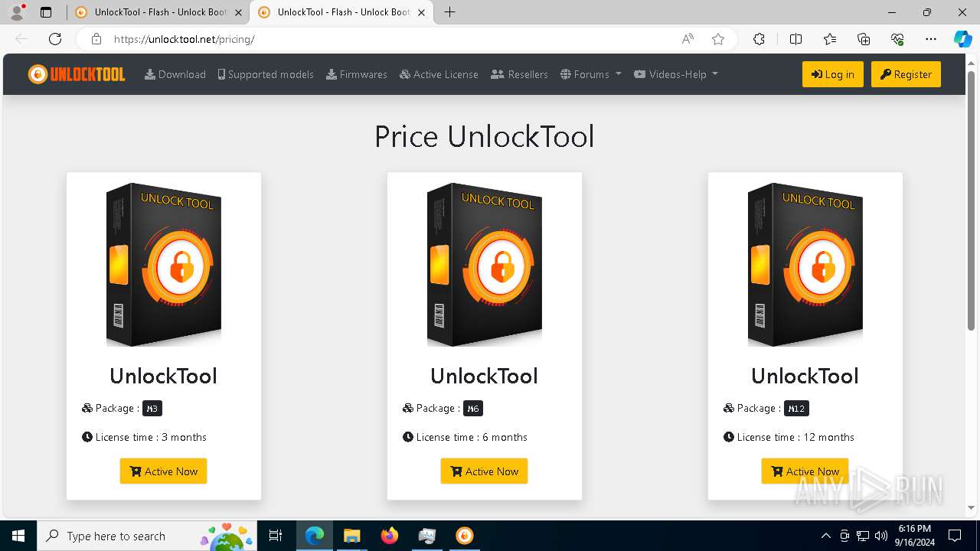This screenshot has width=980, height=551.
Task: Click the M3 package product box image
Action: click(164, 265)
